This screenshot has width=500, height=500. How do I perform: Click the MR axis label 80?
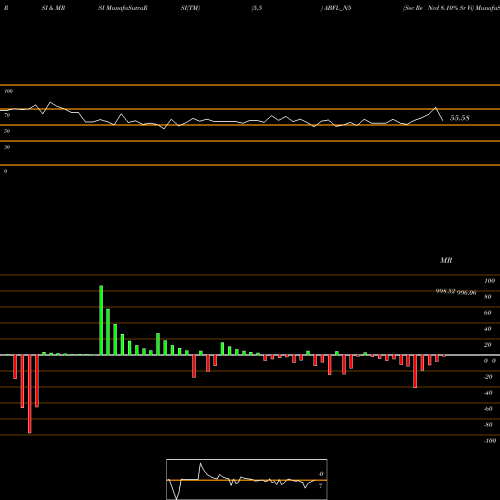[x=488, y=297]
